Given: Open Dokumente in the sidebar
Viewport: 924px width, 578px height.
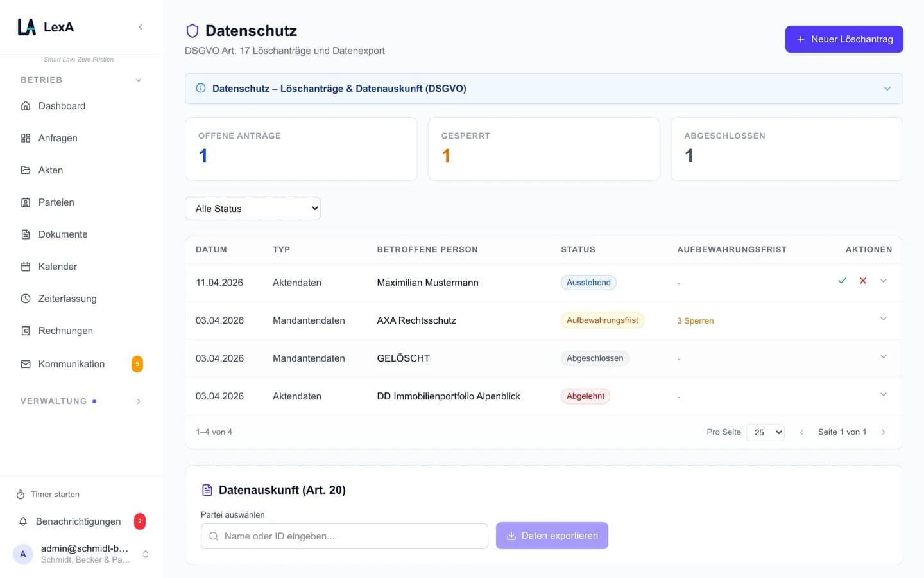Looking at the screenshot, I should pyautogui.click(x=82, y=234).
